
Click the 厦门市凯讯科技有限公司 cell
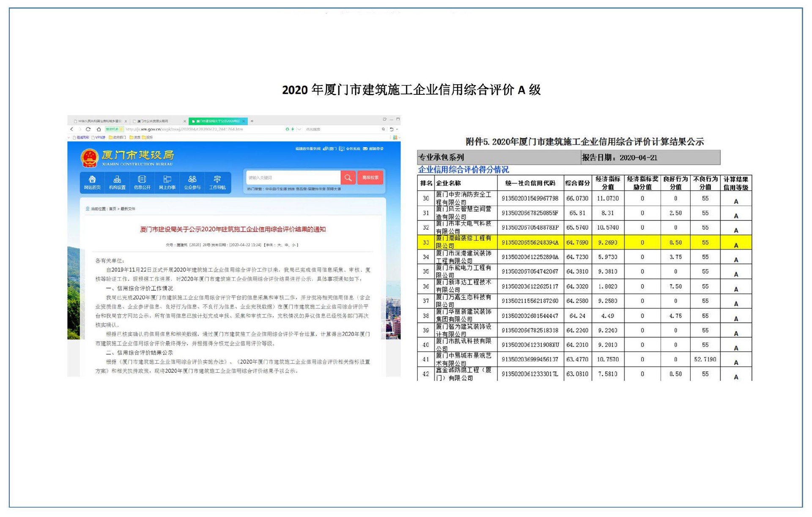(466, 345)
